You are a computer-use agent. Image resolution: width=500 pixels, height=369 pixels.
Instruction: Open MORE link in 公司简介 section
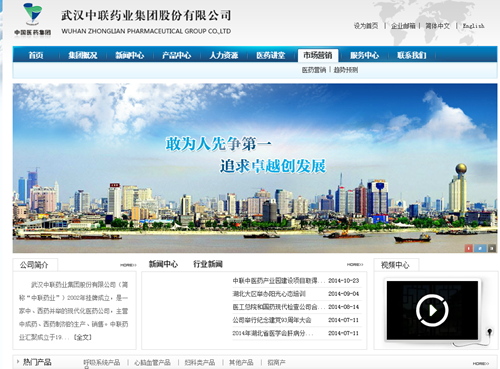[128, 265]
